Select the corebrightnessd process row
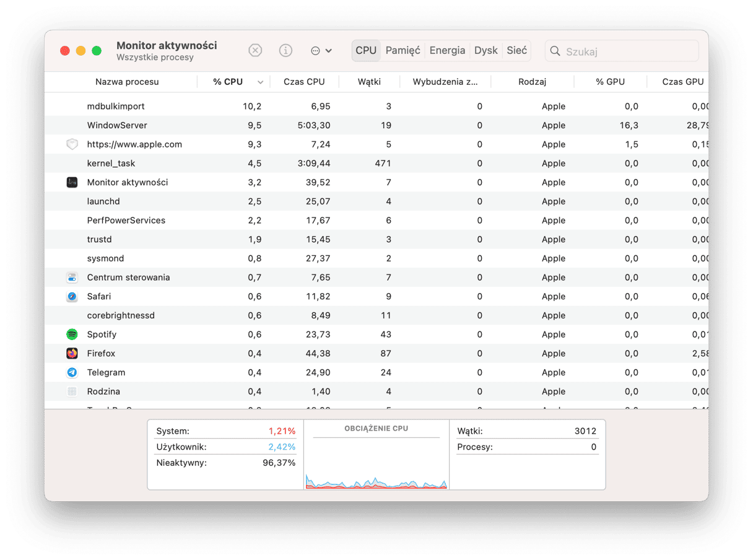 376,315
